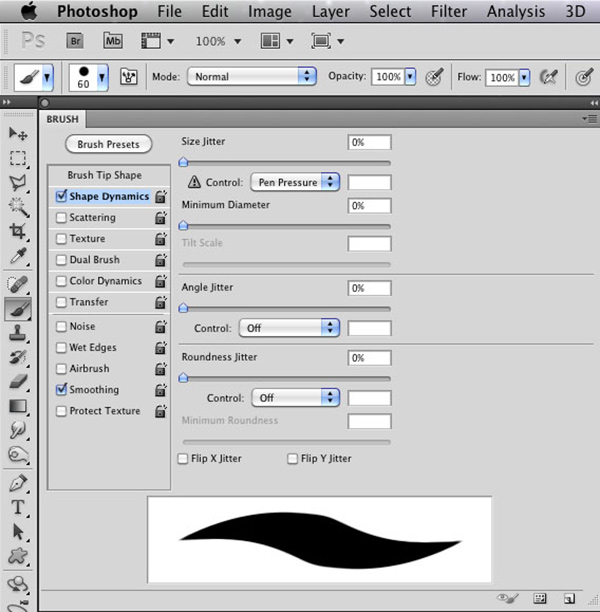Select the Crop tool
The width and height of the screenshot is (600, 612).
pyautogui.click(x=18, y=231)
